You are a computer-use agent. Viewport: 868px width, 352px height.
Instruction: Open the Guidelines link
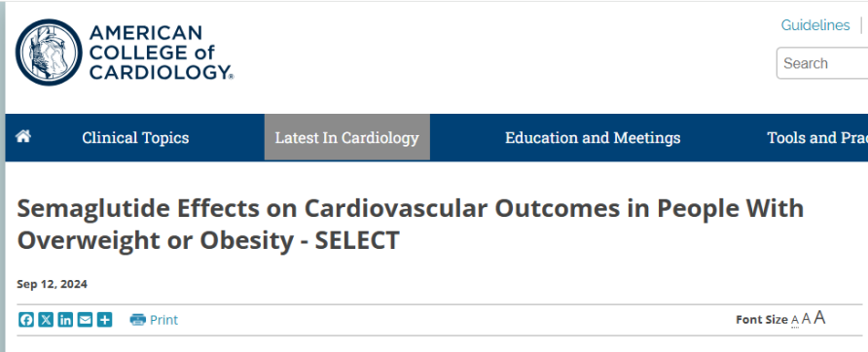815,25
